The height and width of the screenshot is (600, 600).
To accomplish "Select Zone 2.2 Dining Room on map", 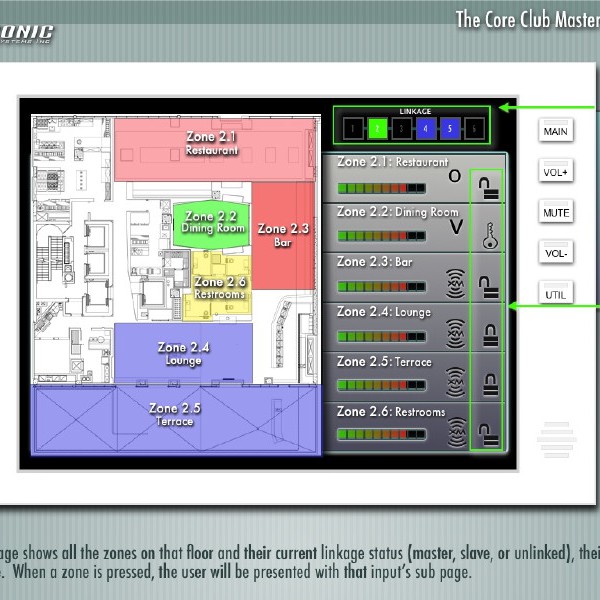I will point(213,222).
